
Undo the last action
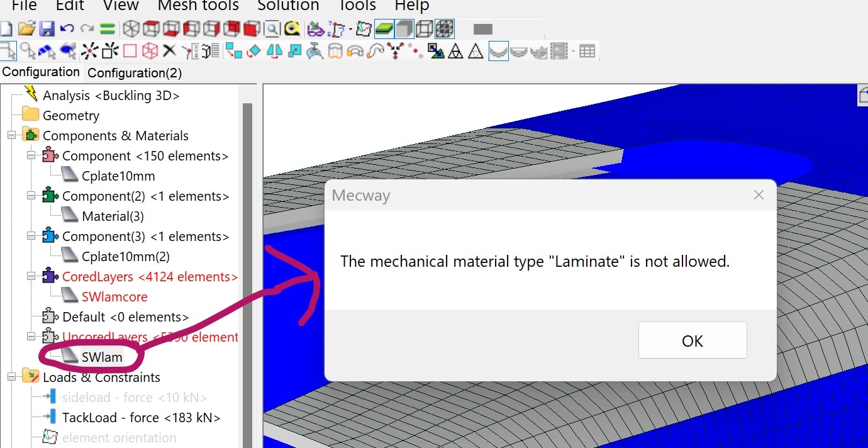pos(67,29)
